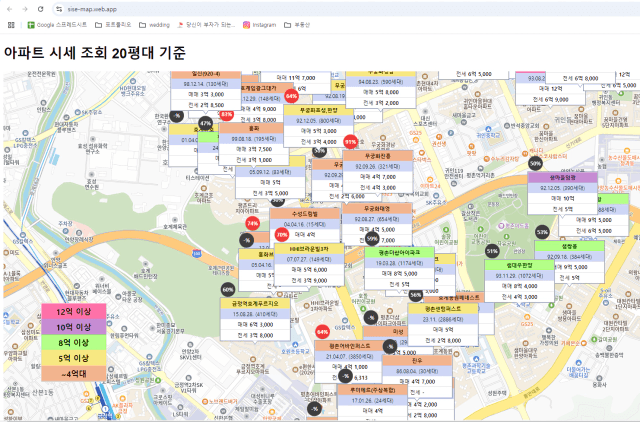Click the dark 59% ratio marker
Viewport: 640px width, 422px height.
coord(372,238)
